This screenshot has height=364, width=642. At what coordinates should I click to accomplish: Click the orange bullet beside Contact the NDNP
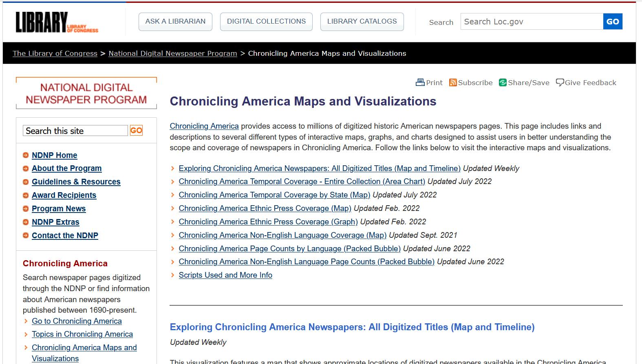tap(26, 235)
